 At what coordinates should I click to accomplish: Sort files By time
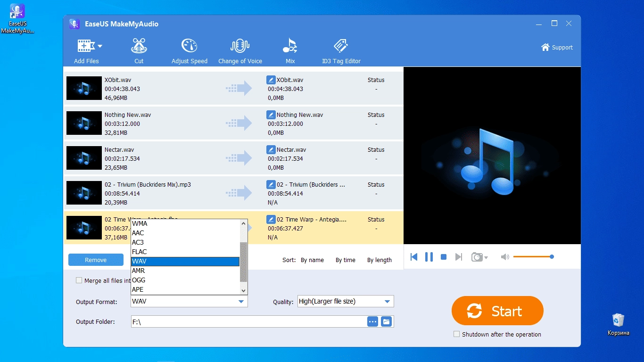346,260
